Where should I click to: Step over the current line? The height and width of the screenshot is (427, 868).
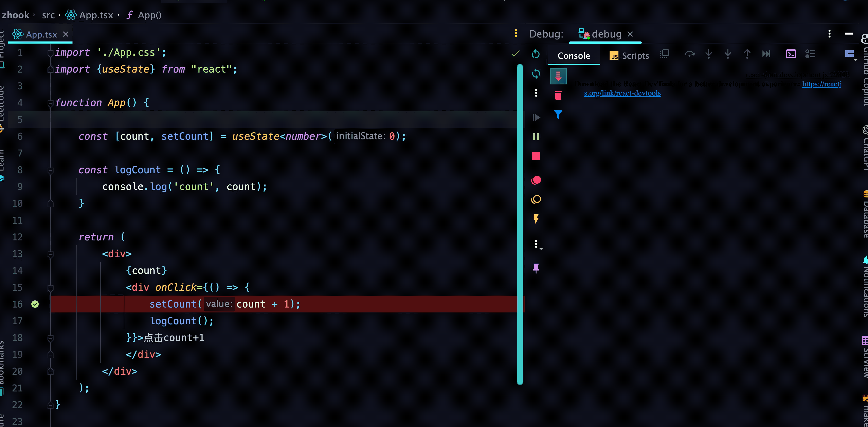690,54
